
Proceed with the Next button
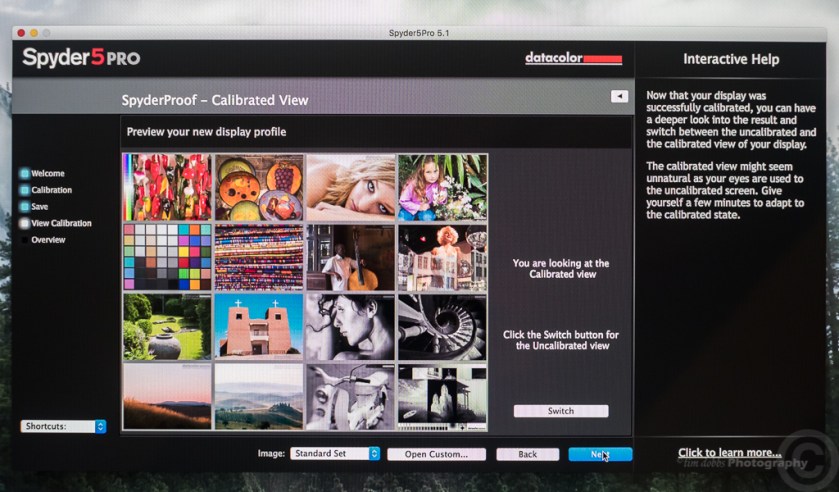[x=600, y=454]
